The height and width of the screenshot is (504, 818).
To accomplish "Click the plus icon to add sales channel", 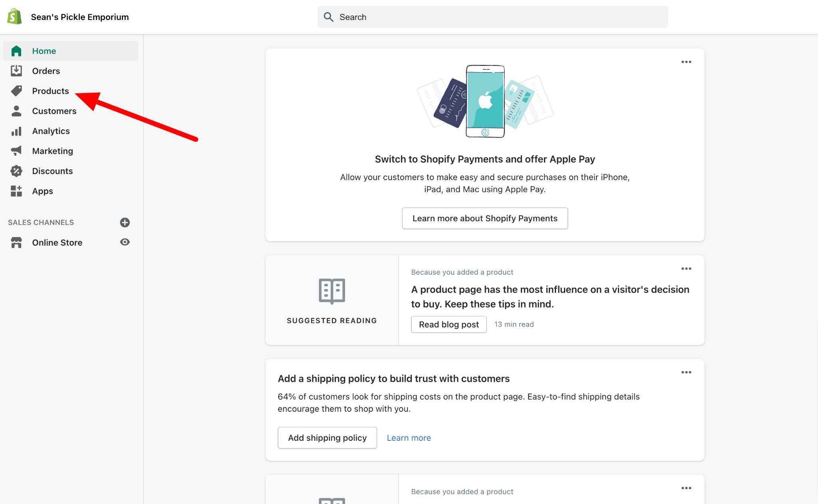I will (x=125, y=222).
